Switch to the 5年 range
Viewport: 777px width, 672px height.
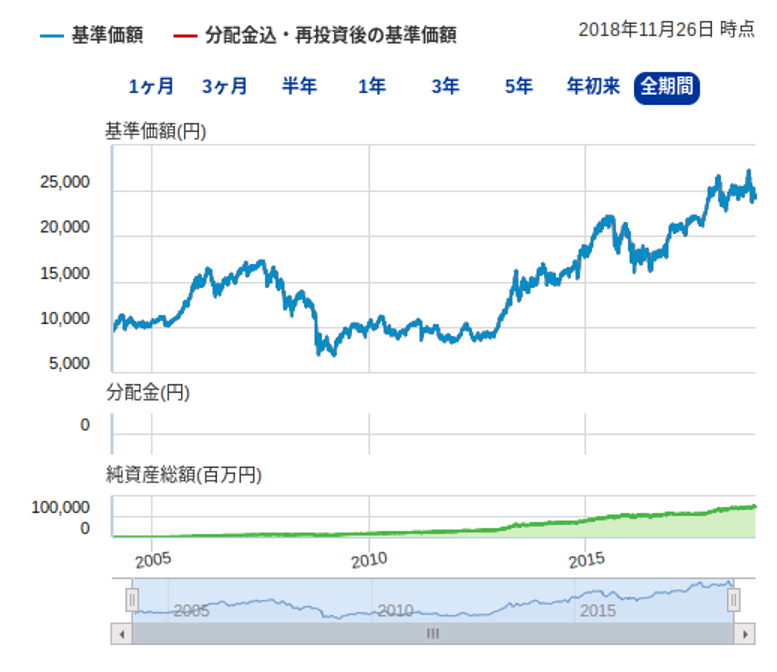(x=518, y=87)
